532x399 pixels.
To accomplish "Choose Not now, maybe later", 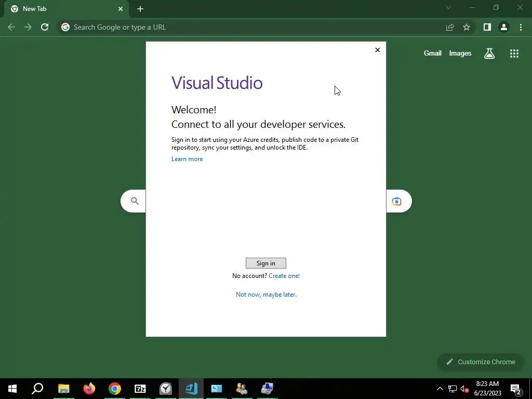I will click(x=266, y=295).
